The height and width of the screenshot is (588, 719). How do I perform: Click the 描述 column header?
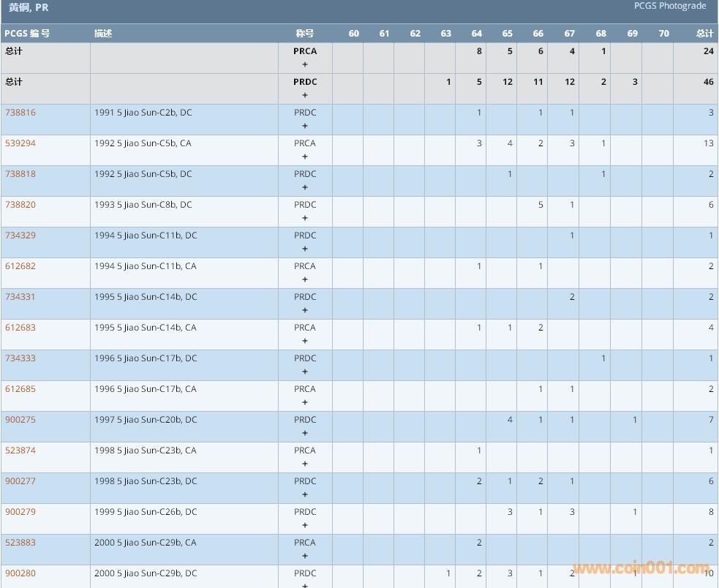point(103,34)
